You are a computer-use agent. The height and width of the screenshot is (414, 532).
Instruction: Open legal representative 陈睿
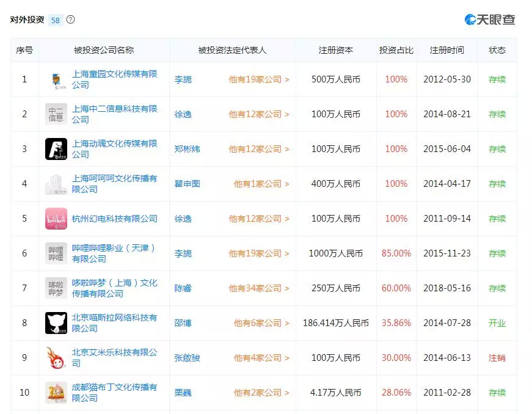coord(183,288)
